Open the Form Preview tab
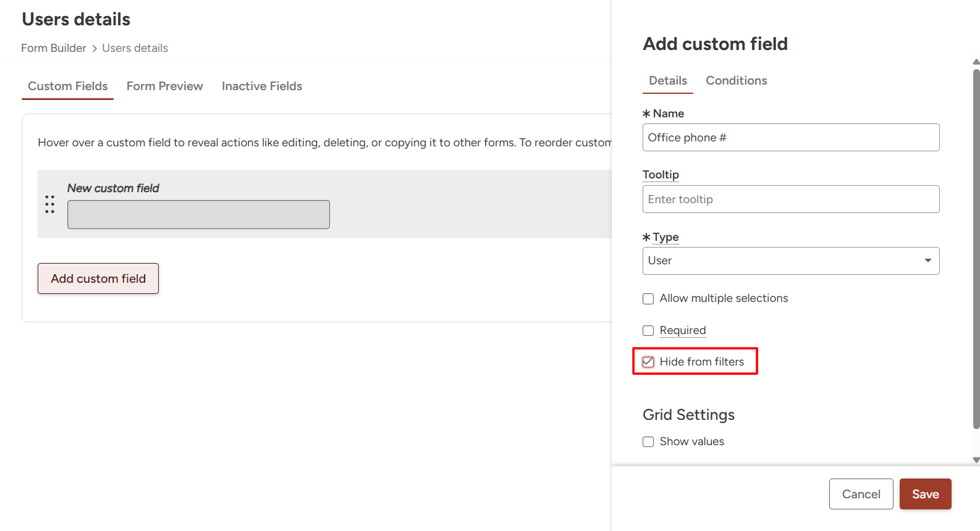Image resolution: width=980 pixels, height=531 pixels. [x=164, y=86]
